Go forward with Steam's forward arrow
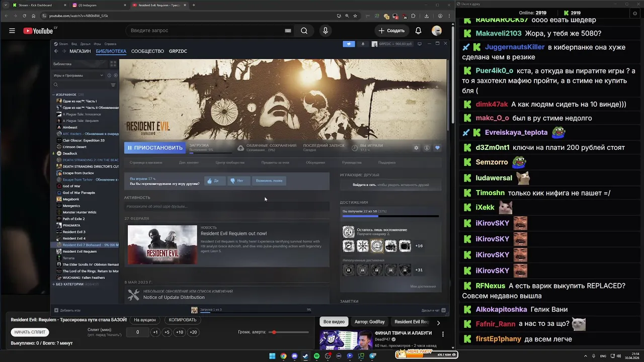The image size is (644, 362). (63, 51)
